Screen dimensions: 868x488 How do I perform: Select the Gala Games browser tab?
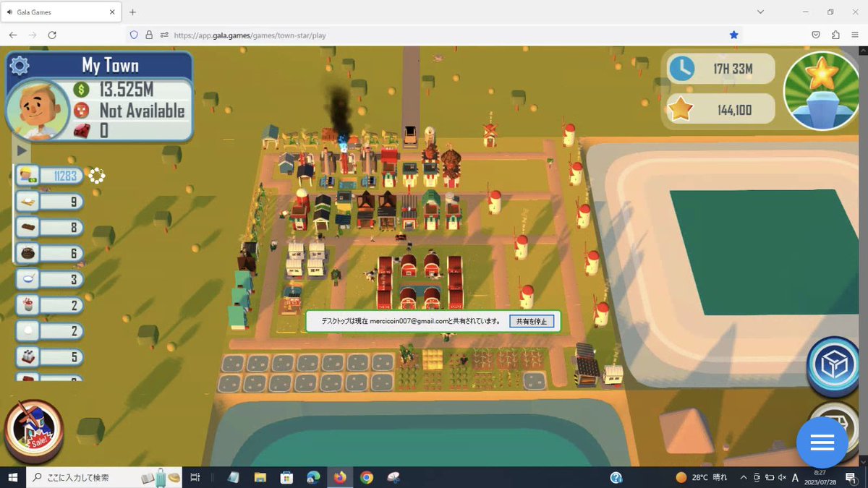pos(61,12)
